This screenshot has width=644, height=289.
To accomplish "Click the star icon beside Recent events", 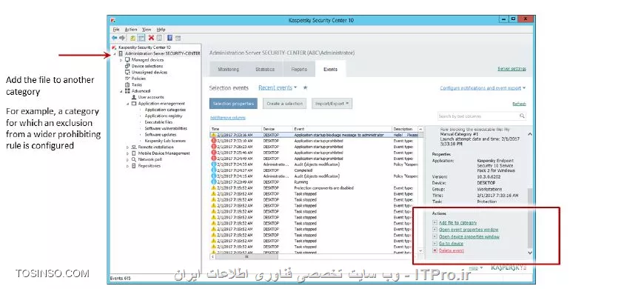I will (305, 88).
